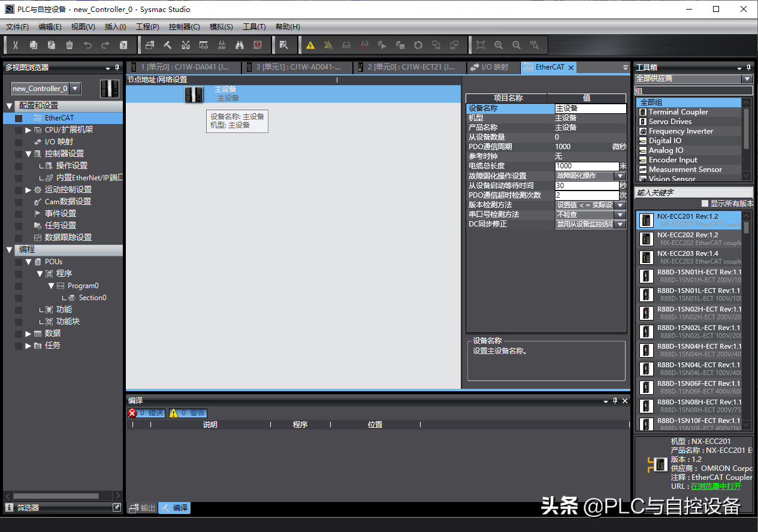This screenshot has height=532, width=758.
Task: Click the Cut scissors icon in toolbar
Action: pyautogui.click(x=16, y=45)
